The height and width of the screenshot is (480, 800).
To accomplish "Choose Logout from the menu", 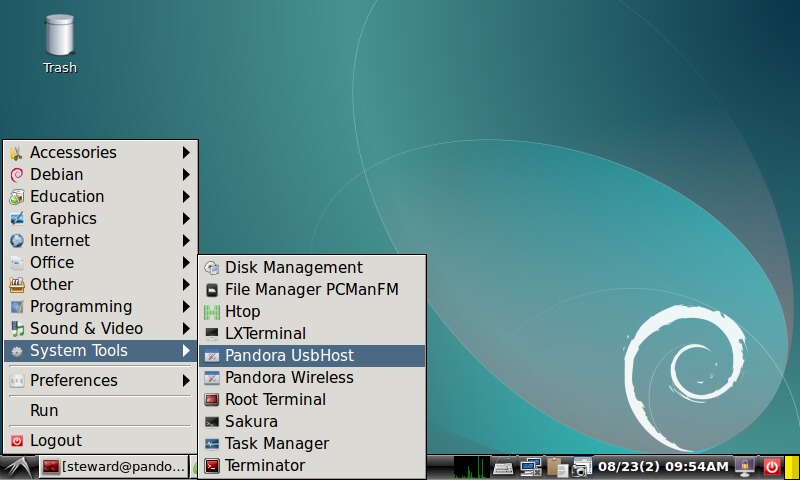I will (x=101, y=441).
